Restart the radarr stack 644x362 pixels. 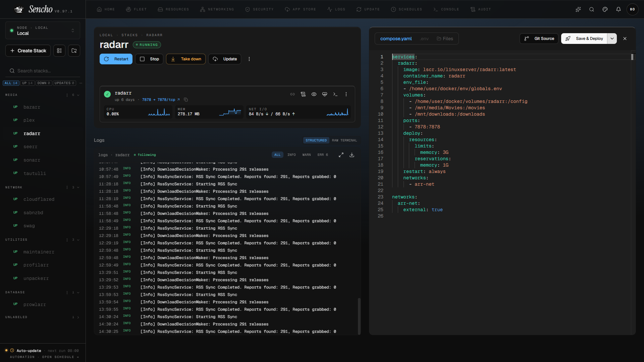point(116,59)
